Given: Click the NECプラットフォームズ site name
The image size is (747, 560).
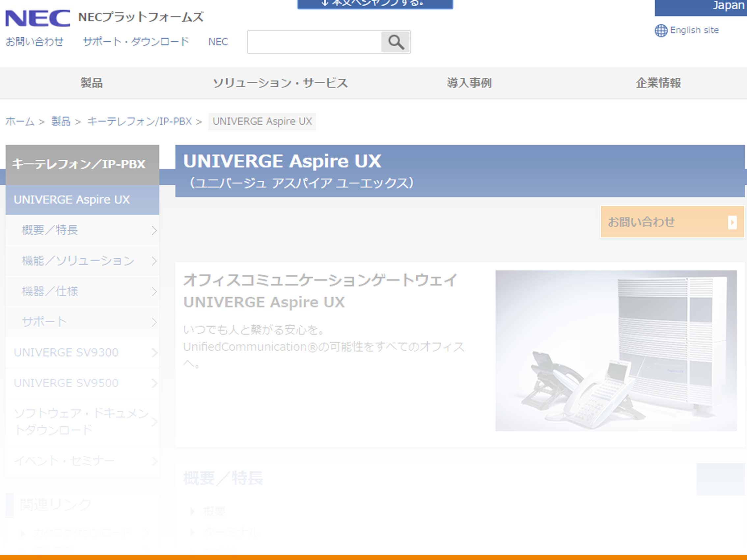Looking at the screenshot, I should (x=141, y=17).
